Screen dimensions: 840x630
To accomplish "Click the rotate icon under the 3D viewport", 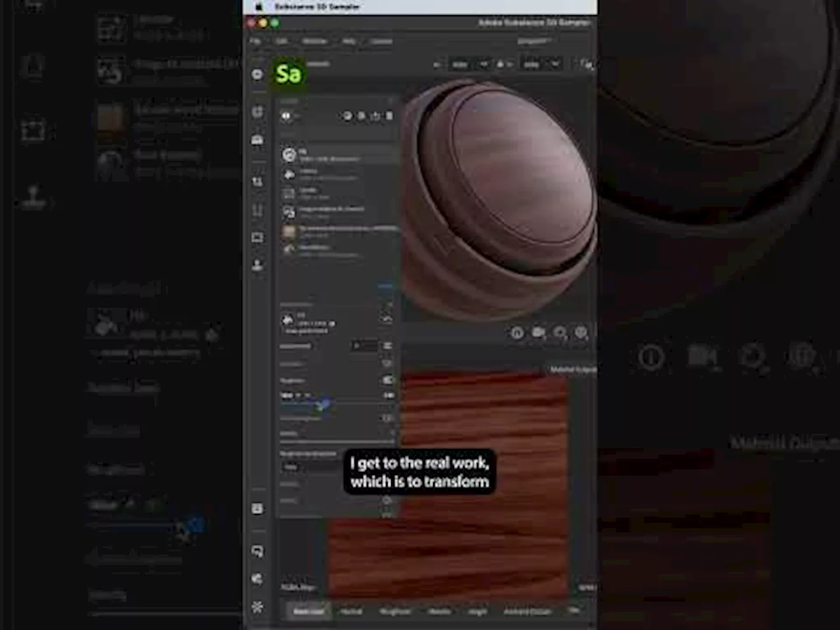I will [x=560, y=333].
